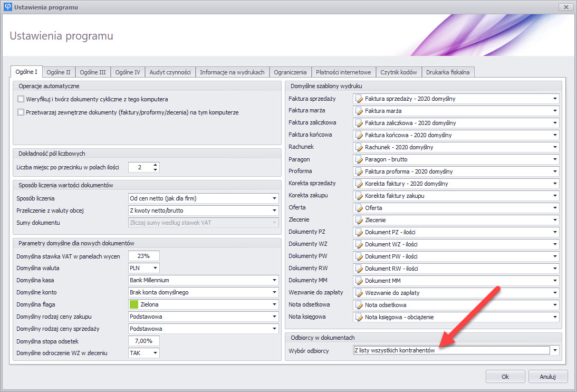Open the Wybór odbiorcy dropdown

click(555, 351)
